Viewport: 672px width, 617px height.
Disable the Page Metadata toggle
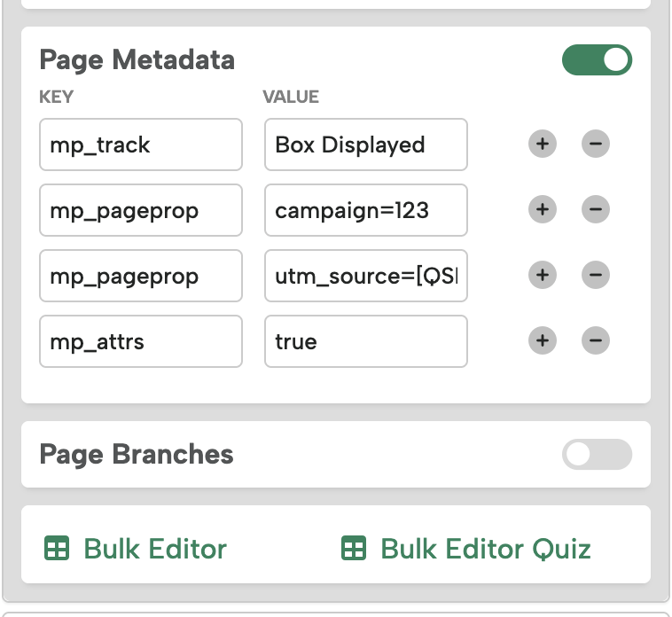(x=597, y=60)
